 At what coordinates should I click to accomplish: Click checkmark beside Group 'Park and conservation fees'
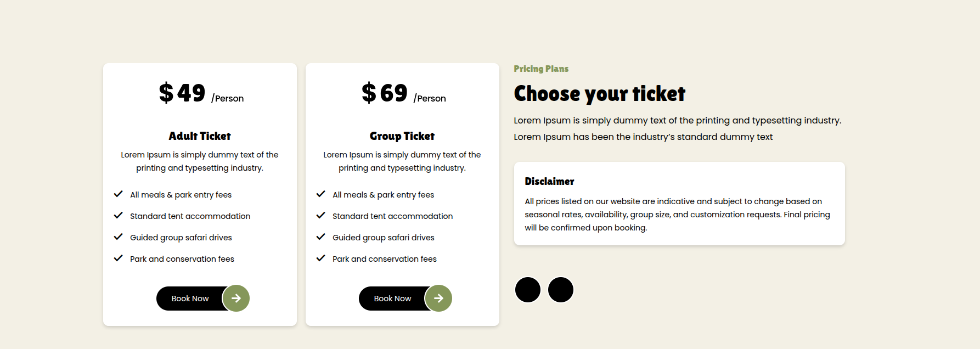point(320,258)
